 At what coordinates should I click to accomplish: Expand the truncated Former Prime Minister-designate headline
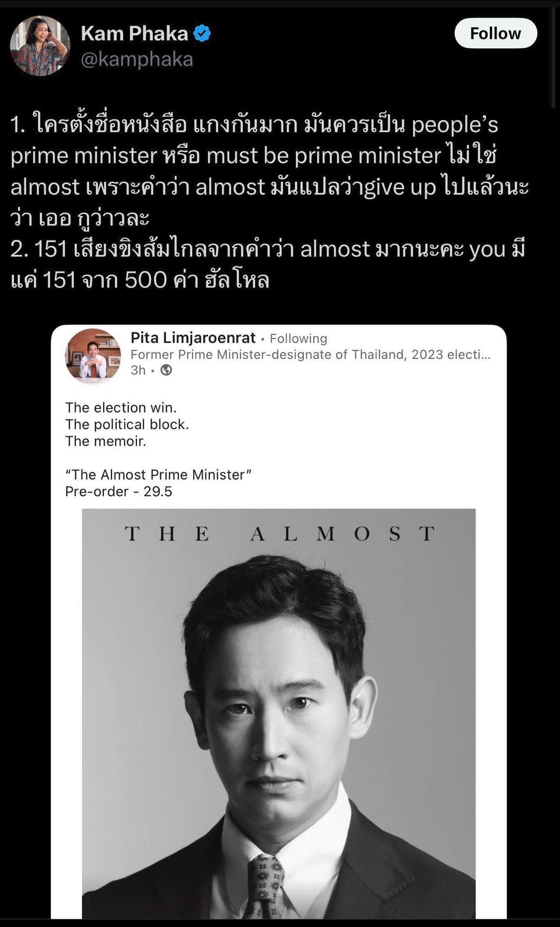[310, 354]
